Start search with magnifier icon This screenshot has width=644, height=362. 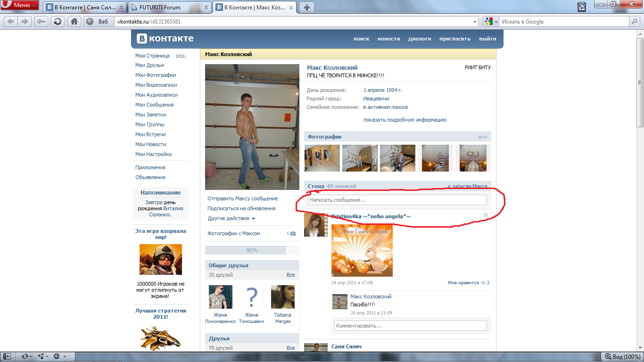(x=634, y=21)
